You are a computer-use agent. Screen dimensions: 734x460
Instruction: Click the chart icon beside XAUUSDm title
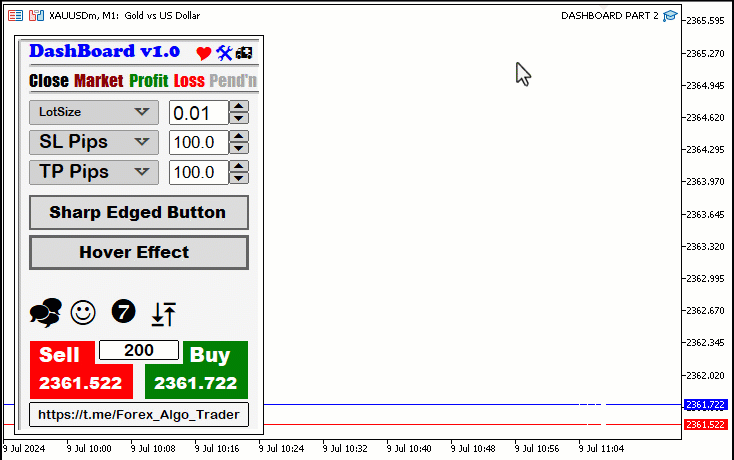(x=36, y=15)
